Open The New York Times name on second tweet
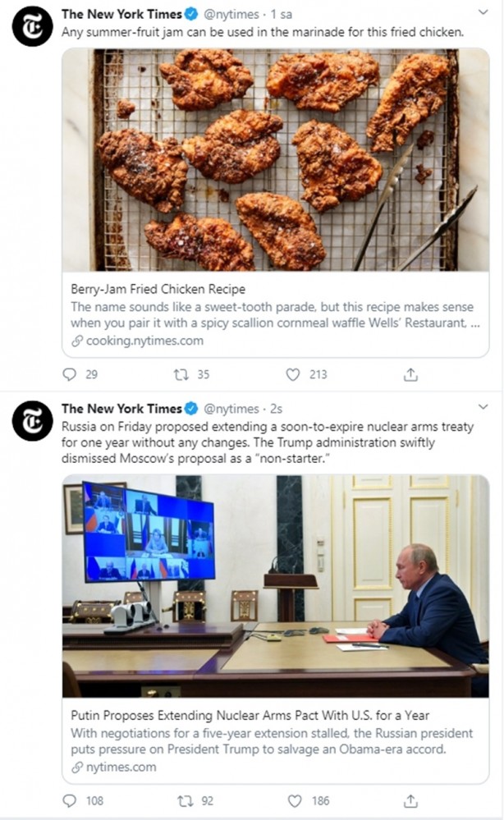 [121, 409]
